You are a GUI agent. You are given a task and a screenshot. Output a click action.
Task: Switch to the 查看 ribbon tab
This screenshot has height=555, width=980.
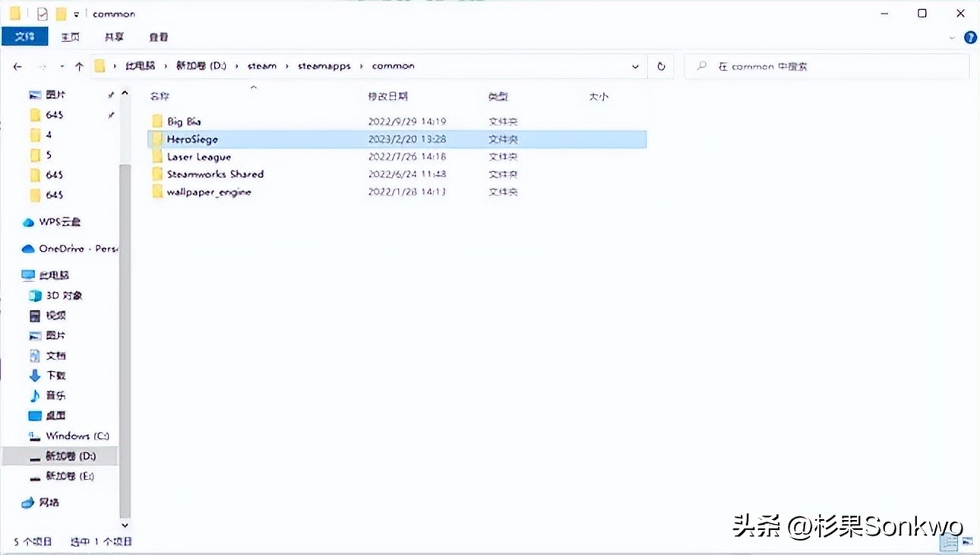tap(158, 36)
